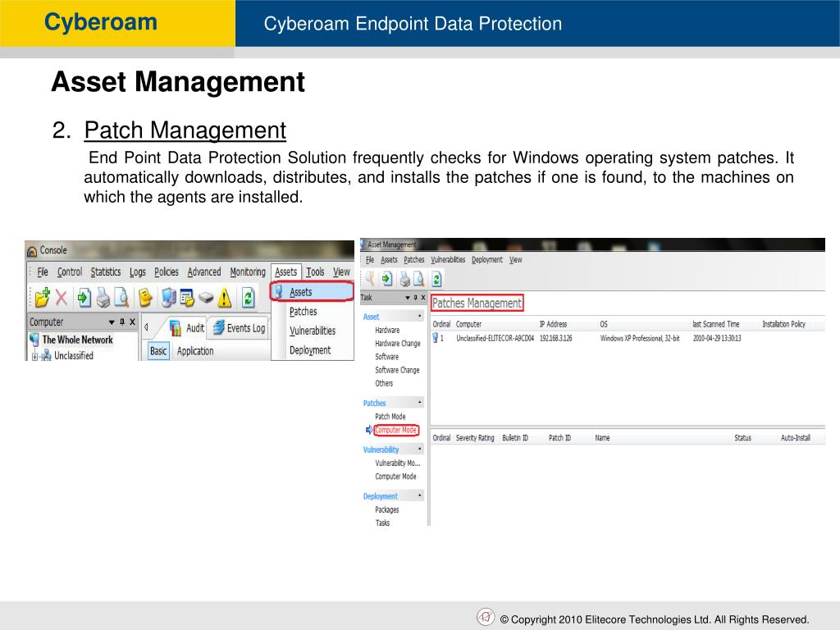Open Tasks under Deployment
This screenshot has width=840, height=630.
(x=382, y=523)
